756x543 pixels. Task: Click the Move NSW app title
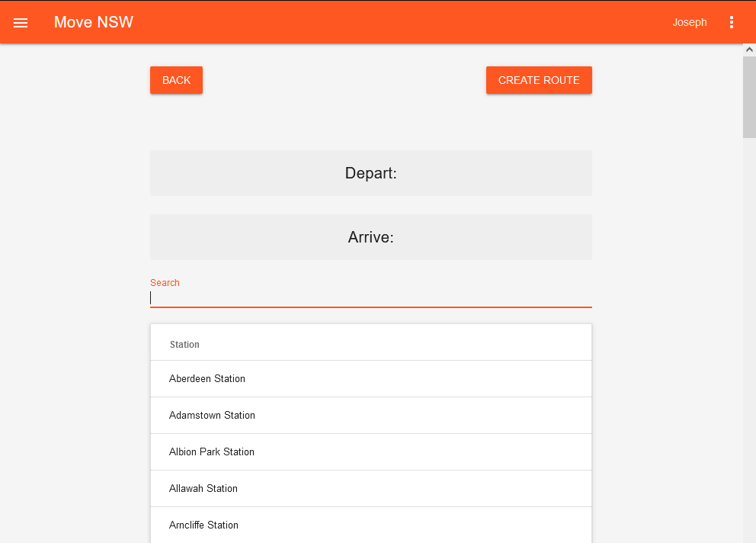93,22
